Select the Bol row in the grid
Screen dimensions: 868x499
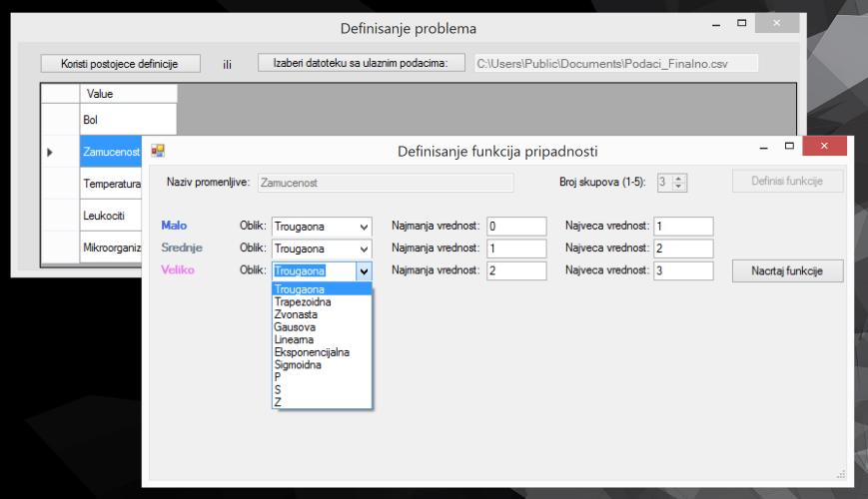click(128, 120)
